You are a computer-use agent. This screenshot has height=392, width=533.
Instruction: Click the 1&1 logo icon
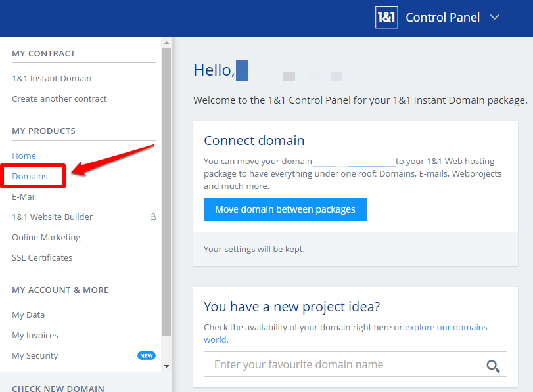point(386,17)
